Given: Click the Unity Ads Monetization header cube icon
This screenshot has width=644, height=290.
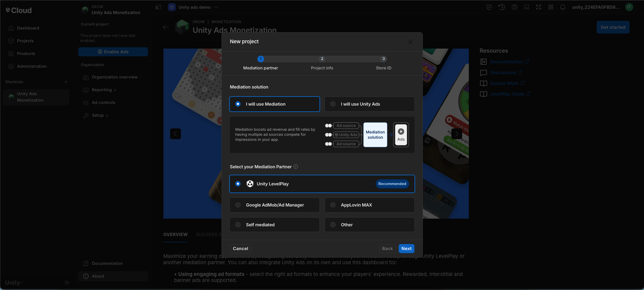Looking at the screenshot, I should (182, 27).
